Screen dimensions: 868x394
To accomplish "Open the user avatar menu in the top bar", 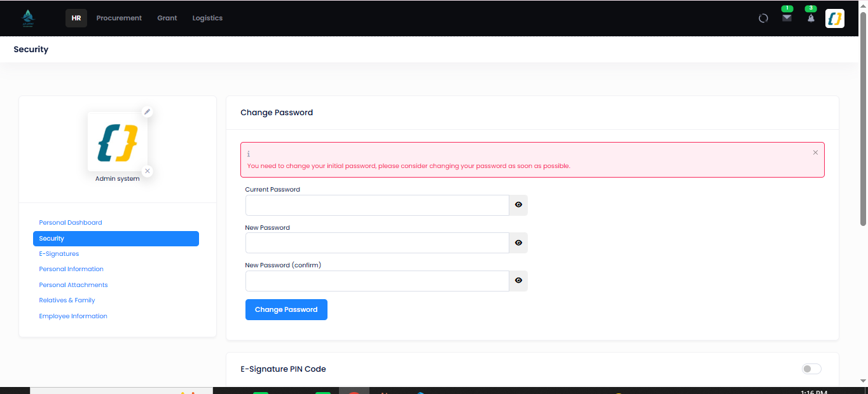I will 834,18.
